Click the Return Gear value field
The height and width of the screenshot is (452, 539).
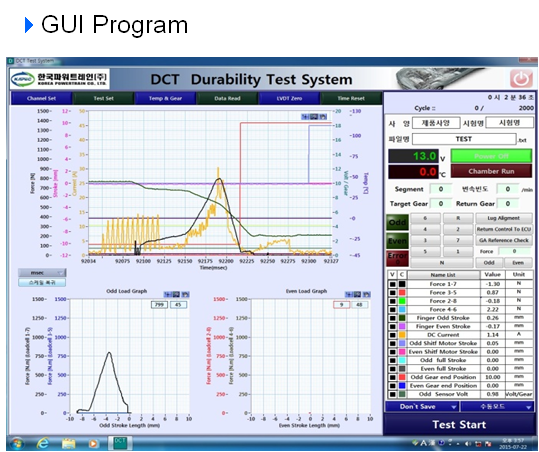click(508, 204)
